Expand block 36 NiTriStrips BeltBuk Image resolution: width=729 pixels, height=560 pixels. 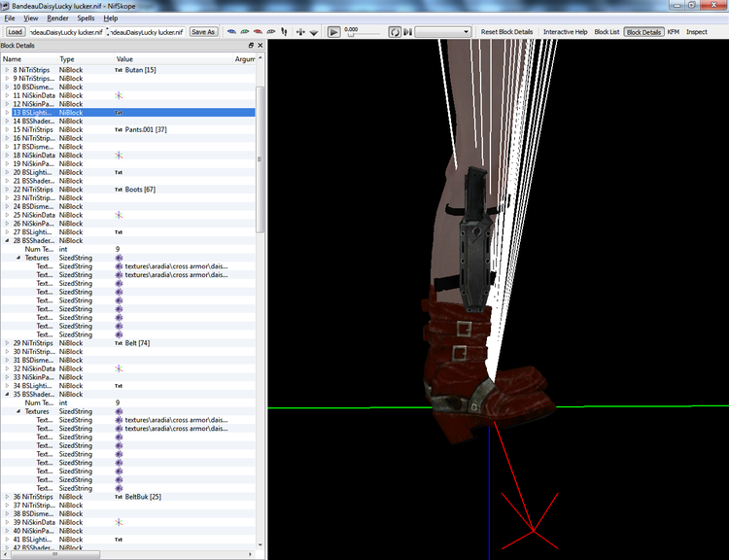pyautogui.click(x=7, y=497)
